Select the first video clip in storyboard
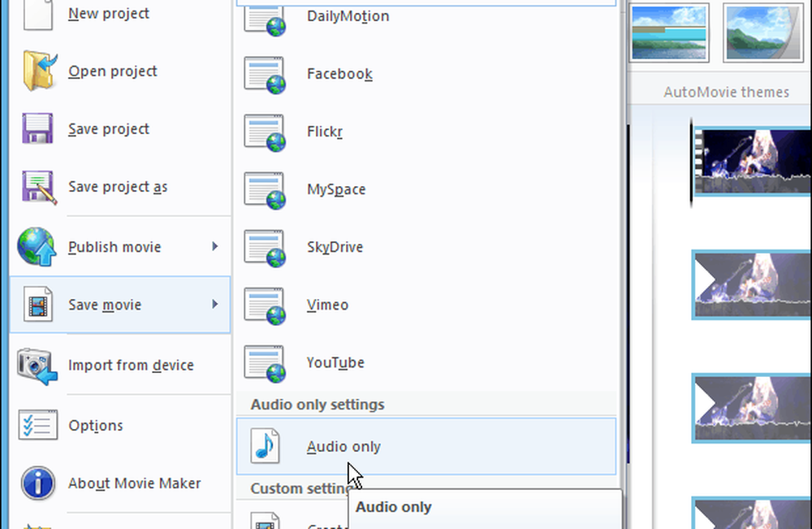Screen dimensions: 812x529 tap(752, 161)
